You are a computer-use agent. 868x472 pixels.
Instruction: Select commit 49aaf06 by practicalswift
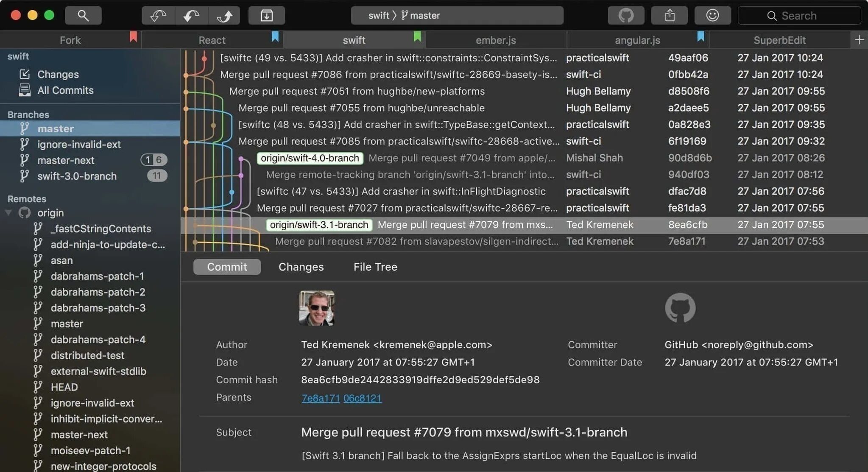click(388, 58)
